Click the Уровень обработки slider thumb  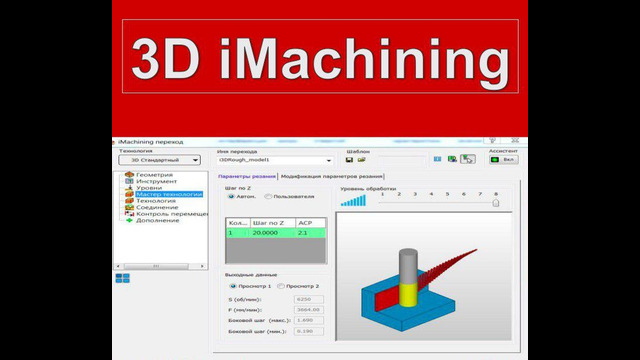point(496,203)
